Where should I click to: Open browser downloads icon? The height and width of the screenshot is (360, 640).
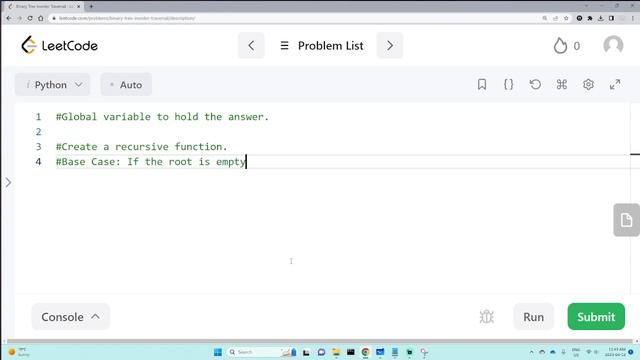(601, 18)
